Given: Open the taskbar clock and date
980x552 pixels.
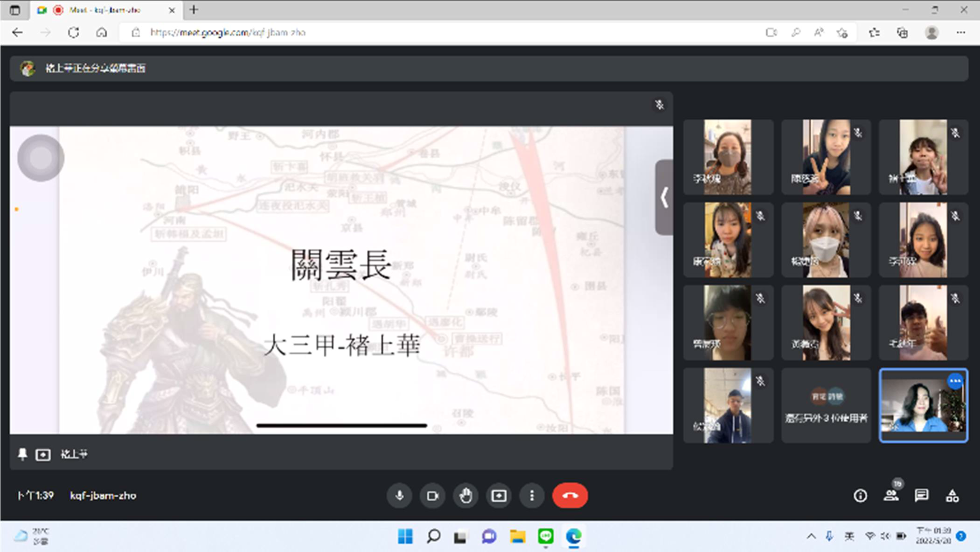Looking at the screenshot, I should pos(933,536).
